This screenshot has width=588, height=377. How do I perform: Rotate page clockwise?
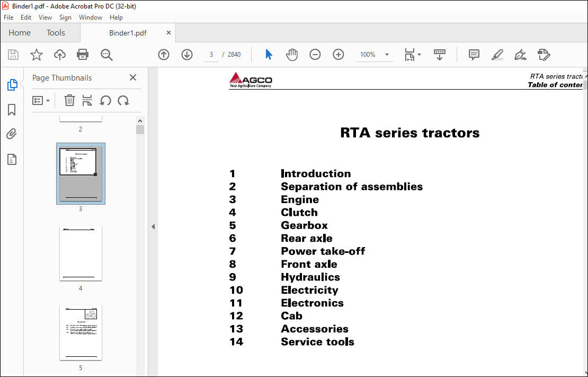(123, 101)
